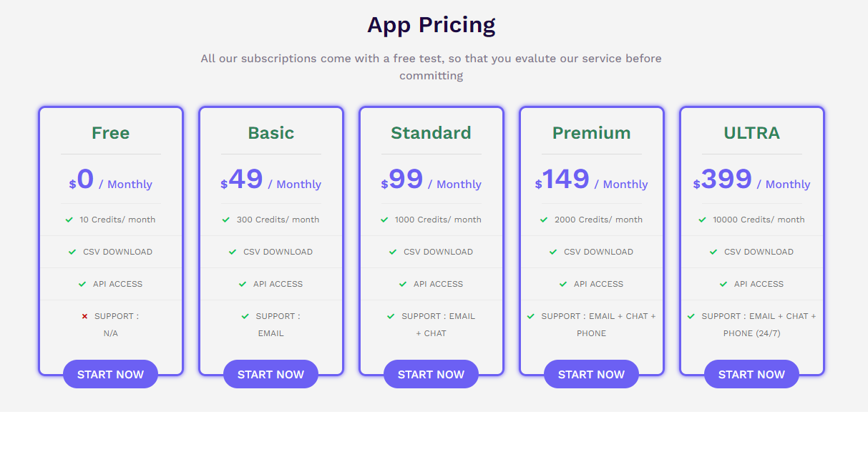Click the Basic plan's Support Email checkmark

point(245,316)
